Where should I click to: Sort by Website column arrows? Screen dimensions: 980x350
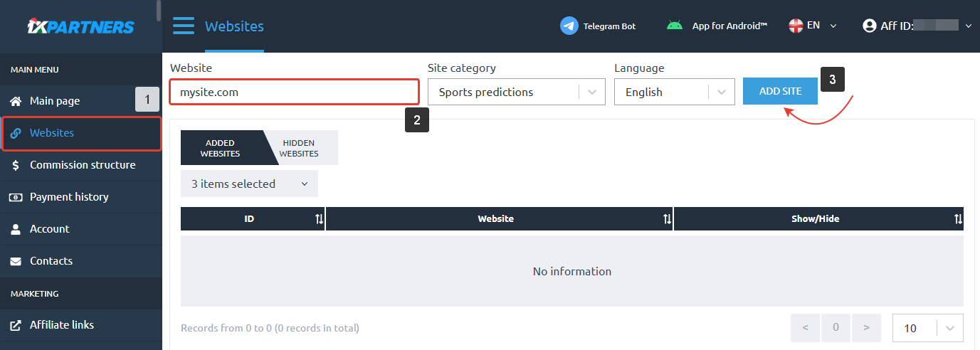pyautogui.click(x=667, y=219)
